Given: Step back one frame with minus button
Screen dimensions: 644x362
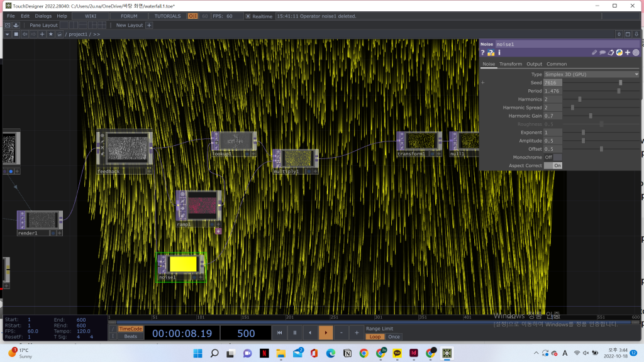Looking at the screenshot, I should point(341,333).
